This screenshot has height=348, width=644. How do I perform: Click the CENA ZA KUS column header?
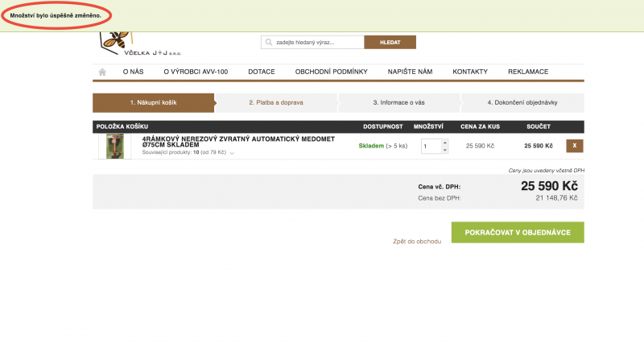(480, 126)
